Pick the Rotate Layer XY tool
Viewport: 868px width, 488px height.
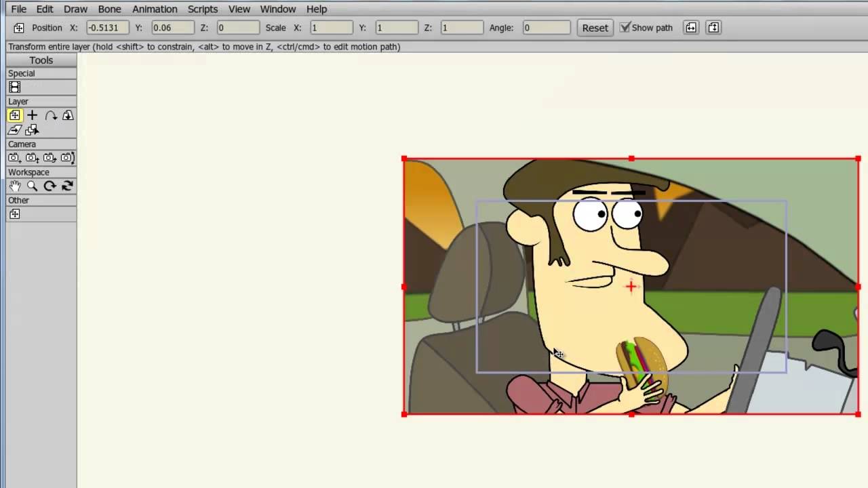(x=68, y=115)
